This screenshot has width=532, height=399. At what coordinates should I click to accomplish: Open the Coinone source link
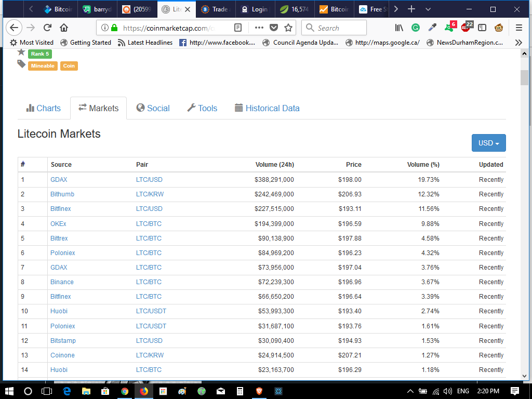62,355
